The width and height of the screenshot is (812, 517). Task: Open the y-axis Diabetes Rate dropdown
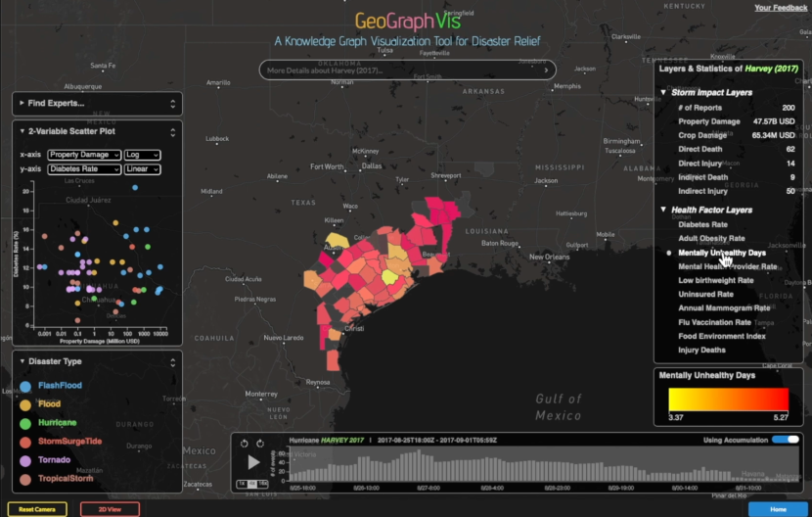[x=84, y=169]
